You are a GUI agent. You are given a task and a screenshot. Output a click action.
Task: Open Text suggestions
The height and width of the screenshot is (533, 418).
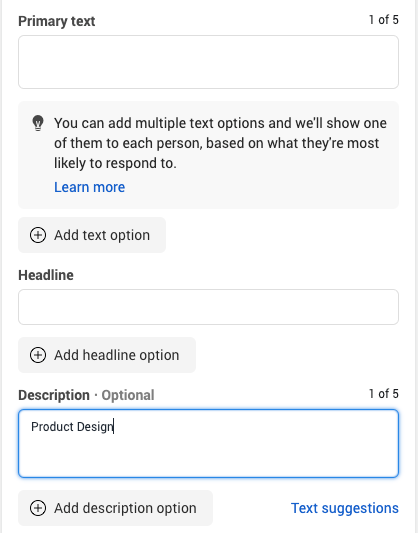tap(345, 508)
